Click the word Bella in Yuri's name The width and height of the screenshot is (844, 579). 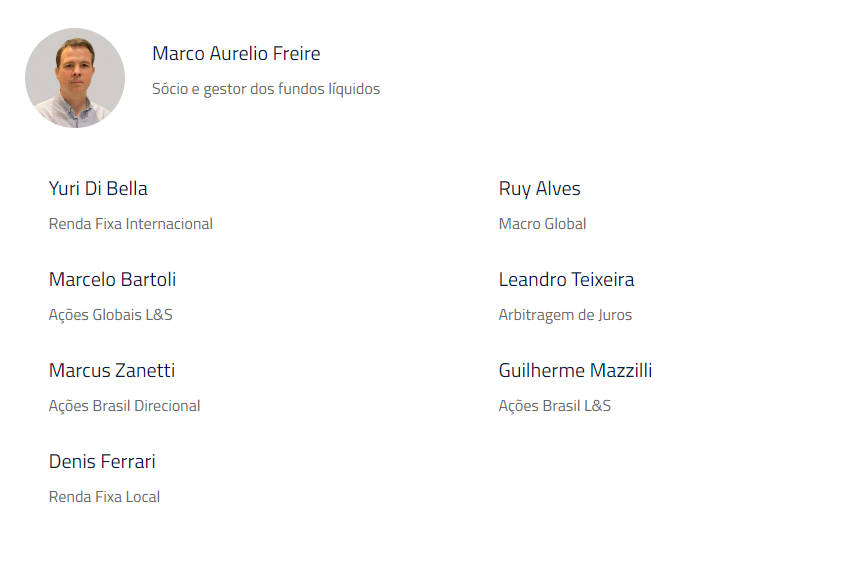(x=127, y=188)
